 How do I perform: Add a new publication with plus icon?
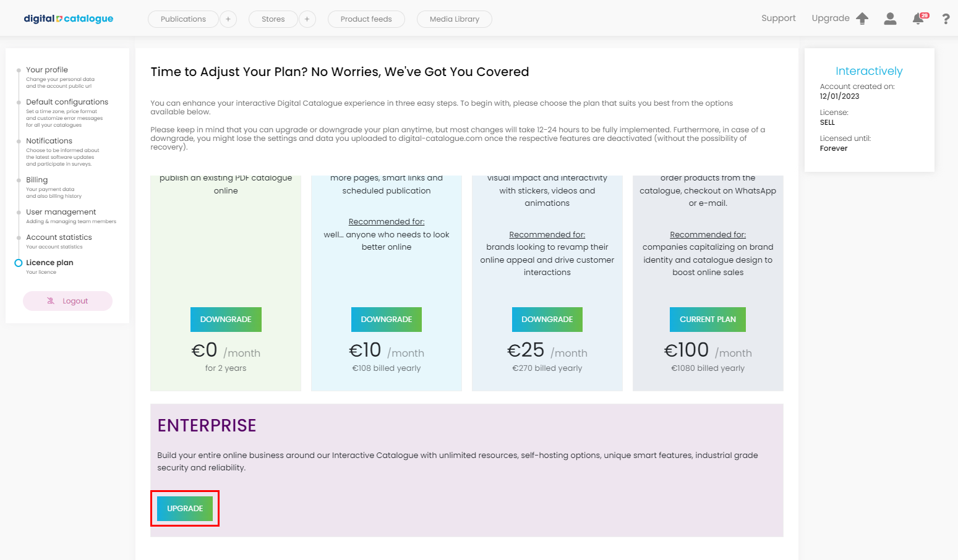pos(228,19)
